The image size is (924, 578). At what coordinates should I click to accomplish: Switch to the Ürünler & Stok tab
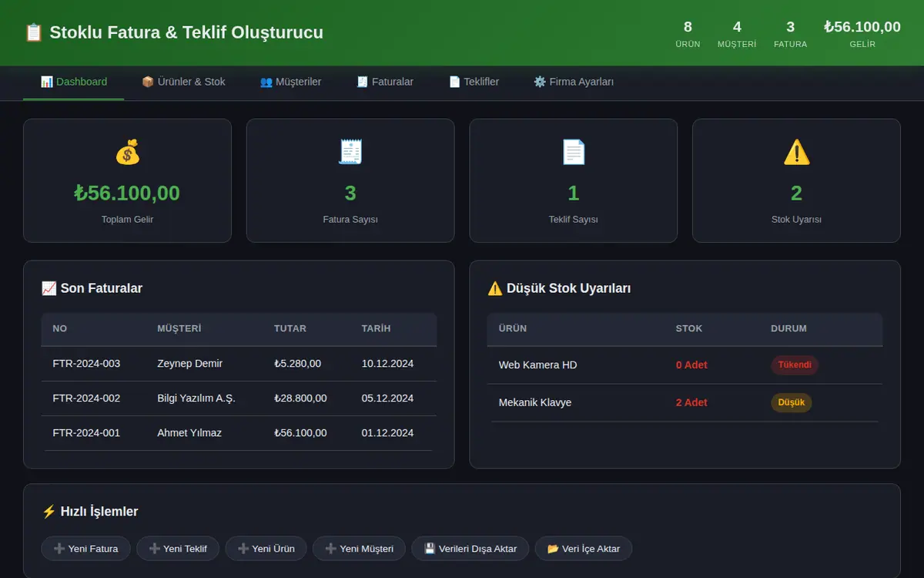183,82
